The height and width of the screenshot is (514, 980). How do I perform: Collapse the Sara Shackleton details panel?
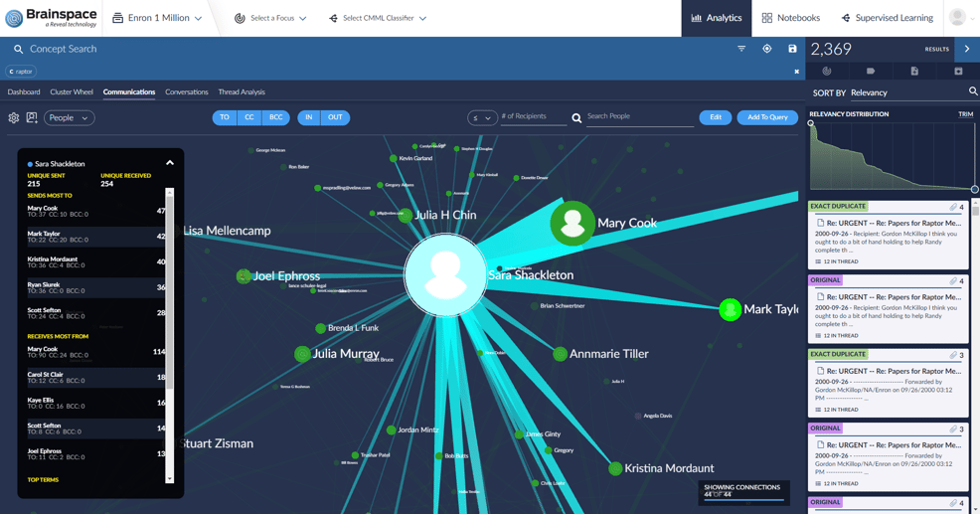click(169, 163)
